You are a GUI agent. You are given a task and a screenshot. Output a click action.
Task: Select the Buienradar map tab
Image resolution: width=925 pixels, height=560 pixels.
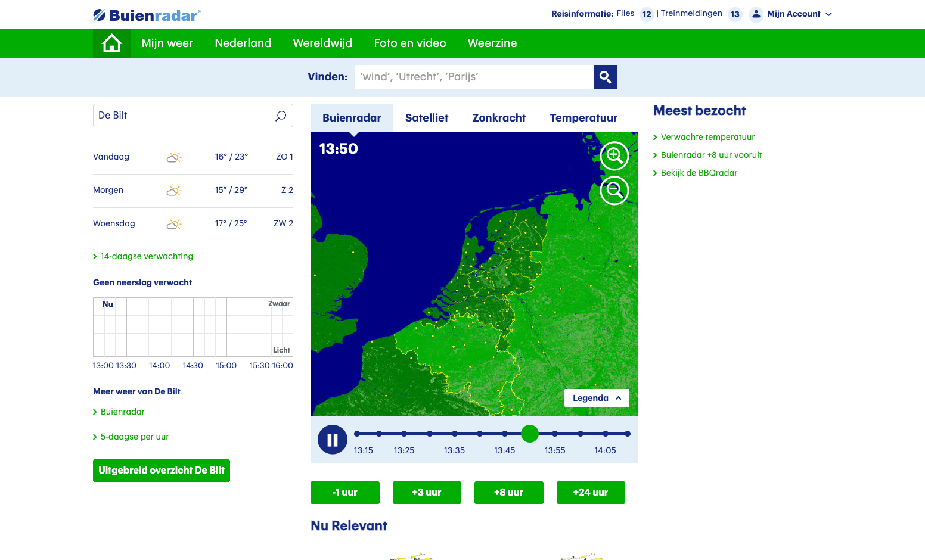click(352, 118)
